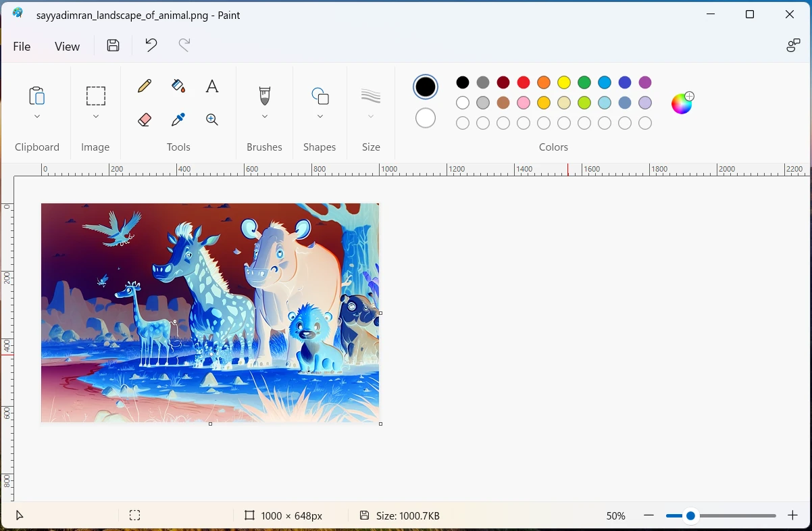Select the Color picker tool

point(178,119)
